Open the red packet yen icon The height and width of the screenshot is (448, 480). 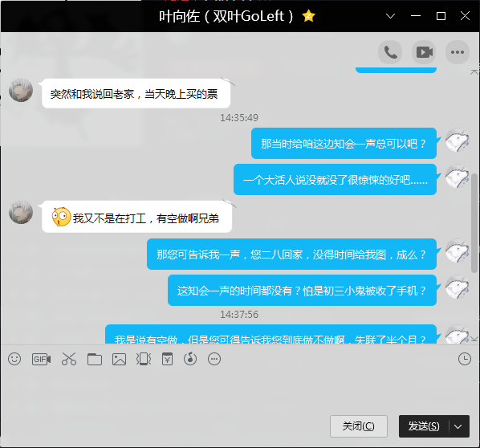(x=167, y=359)
